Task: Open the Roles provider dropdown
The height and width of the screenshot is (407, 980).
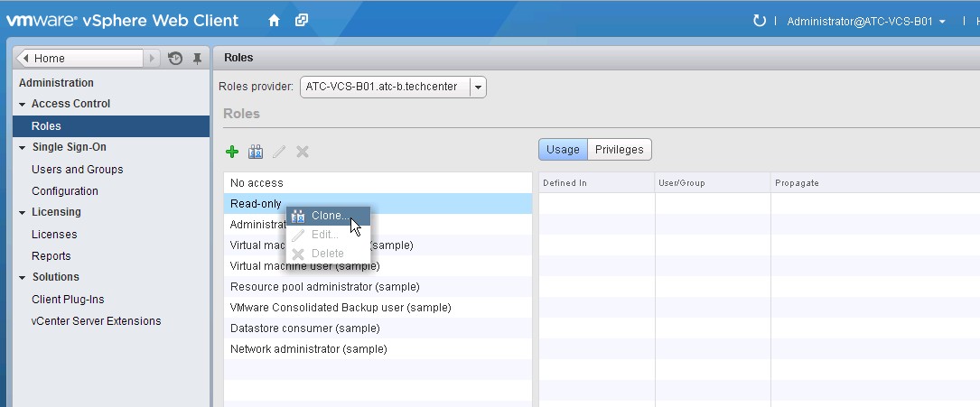Action: pos(478,88)
